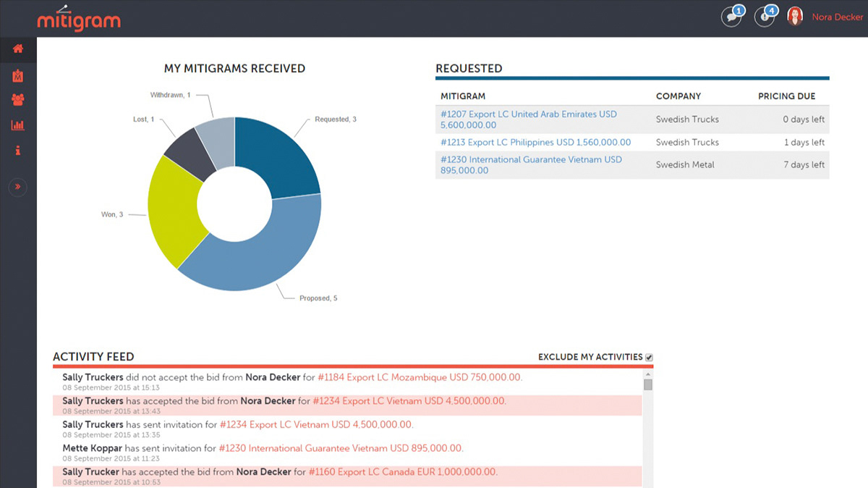Click the MITIGRAM column header

pyautogui.click(x=463, y=96)
